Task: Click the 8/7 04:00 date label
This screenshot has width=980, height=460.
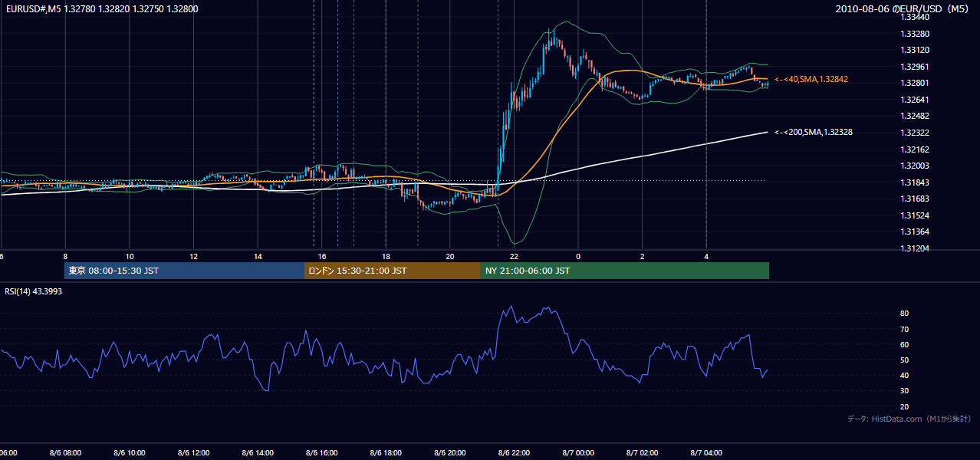Action: pos(706,453)
